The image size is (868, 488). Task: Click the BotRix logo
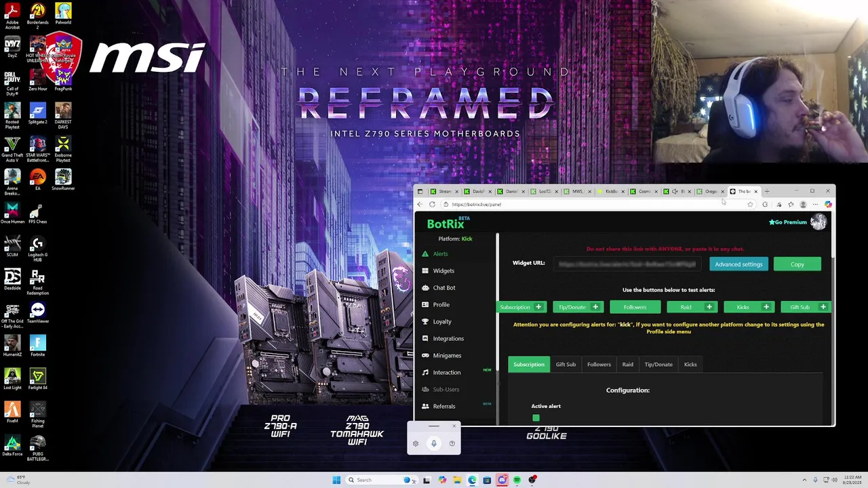click(448, 223)
